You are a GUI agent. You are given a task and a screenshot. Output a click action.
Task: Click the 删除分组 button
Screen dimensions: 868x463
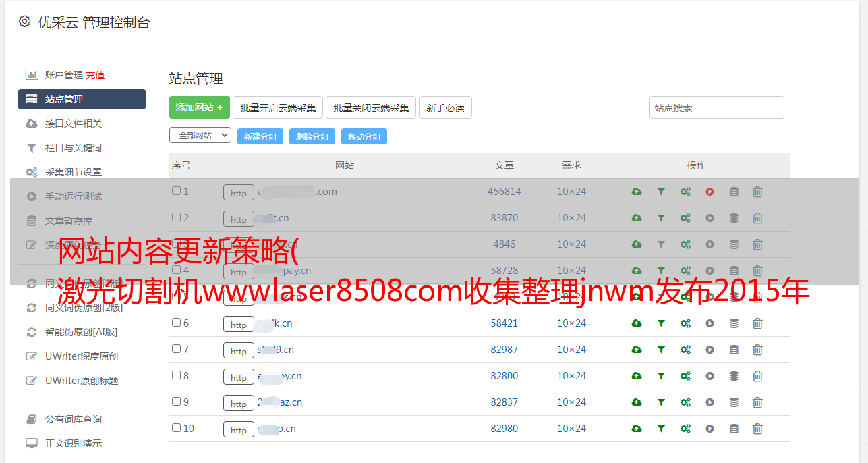click(x=312, y=136)
